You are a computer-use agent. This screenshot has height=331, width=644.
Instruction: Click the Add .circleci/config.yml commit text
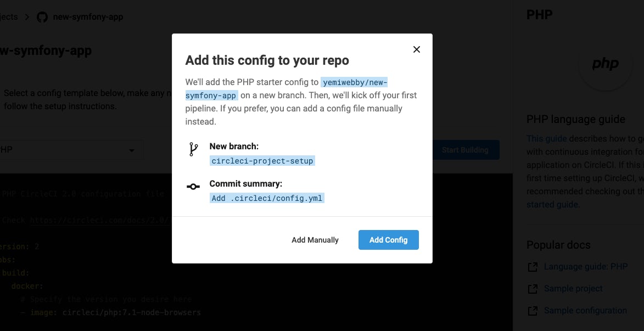coord(267,198)
